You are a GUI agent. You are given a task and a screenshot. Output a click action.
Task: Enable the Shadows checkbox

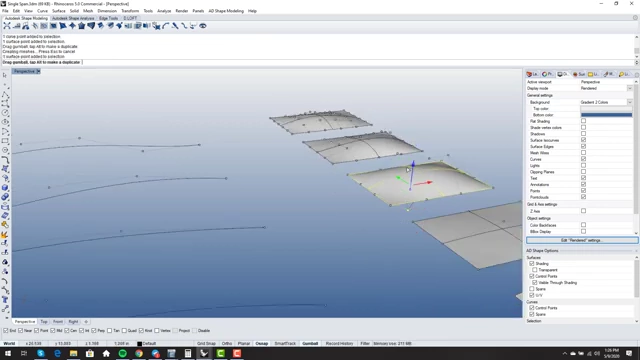click(583, 133)
